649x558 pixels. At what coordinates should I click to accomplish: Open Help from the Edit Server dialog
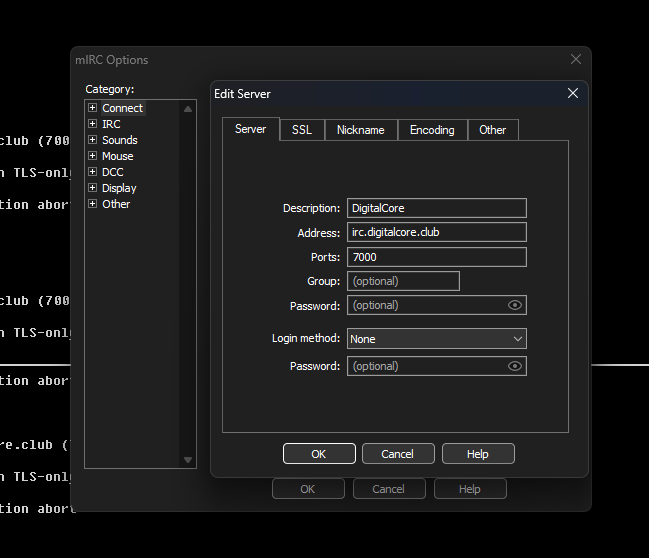coord(478,454)
